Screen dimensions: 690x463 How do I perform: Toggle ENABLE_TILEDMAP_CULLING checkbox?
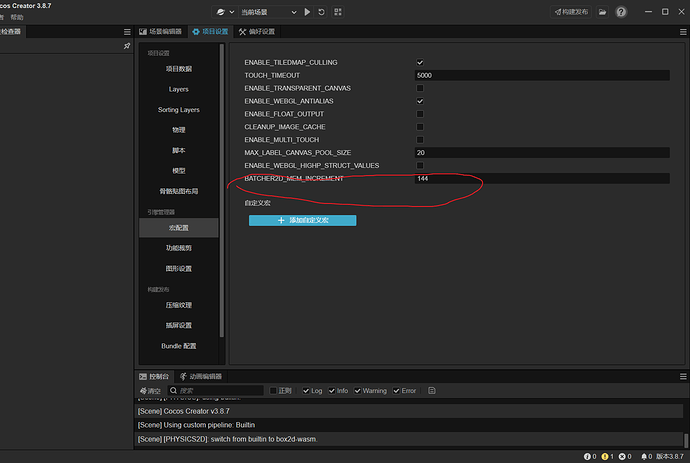(420, 62)
